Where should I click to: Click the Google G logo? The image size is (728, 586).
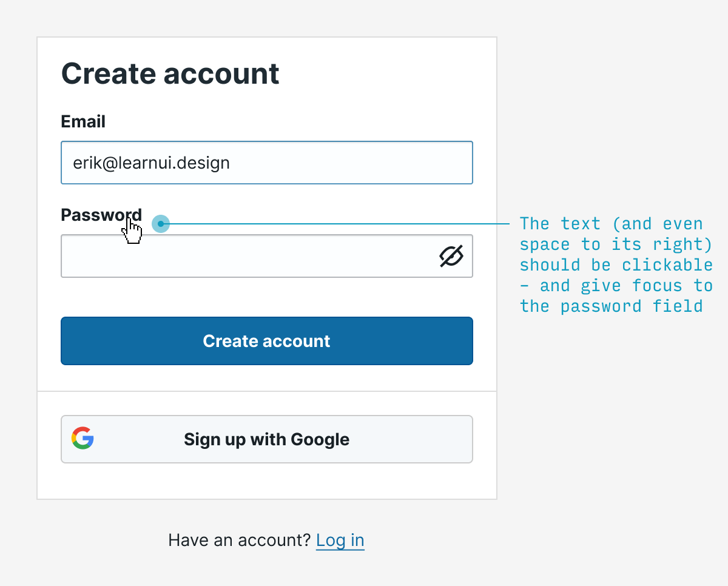tap(83, 438)
